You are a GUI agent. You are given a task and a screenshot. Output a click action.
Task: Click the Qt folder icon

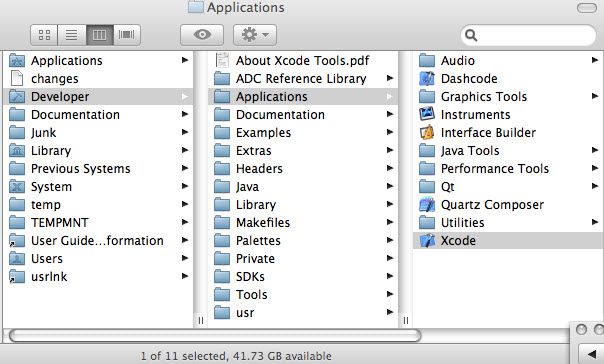(427, 186)
